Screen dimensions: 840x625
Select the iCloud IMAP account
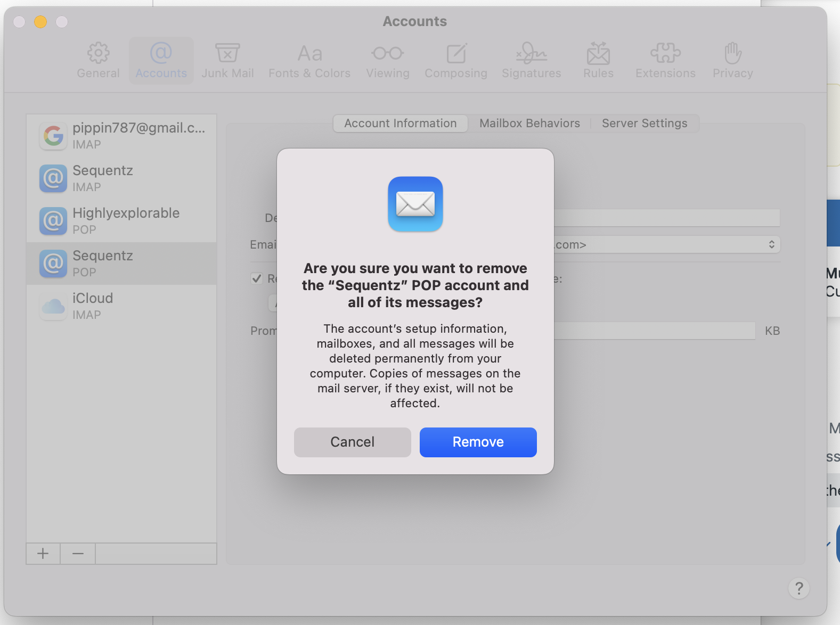[121, 306]
